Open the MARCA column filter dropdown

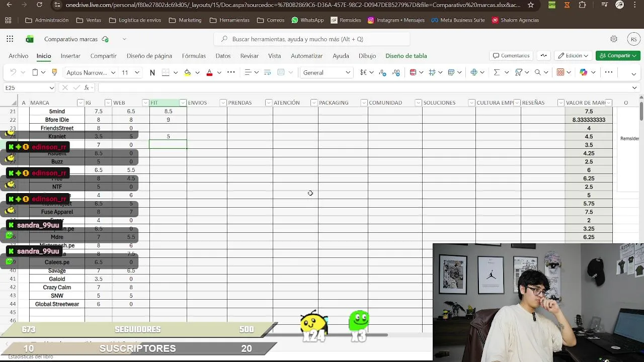tap(80, 103)
